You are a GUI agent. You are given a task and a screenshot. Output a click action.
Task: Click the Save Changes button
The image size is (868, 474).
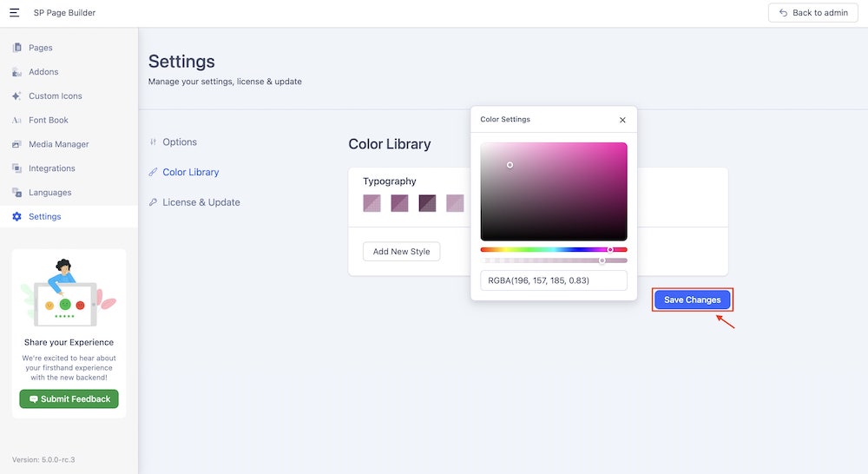tap(692, 300)
